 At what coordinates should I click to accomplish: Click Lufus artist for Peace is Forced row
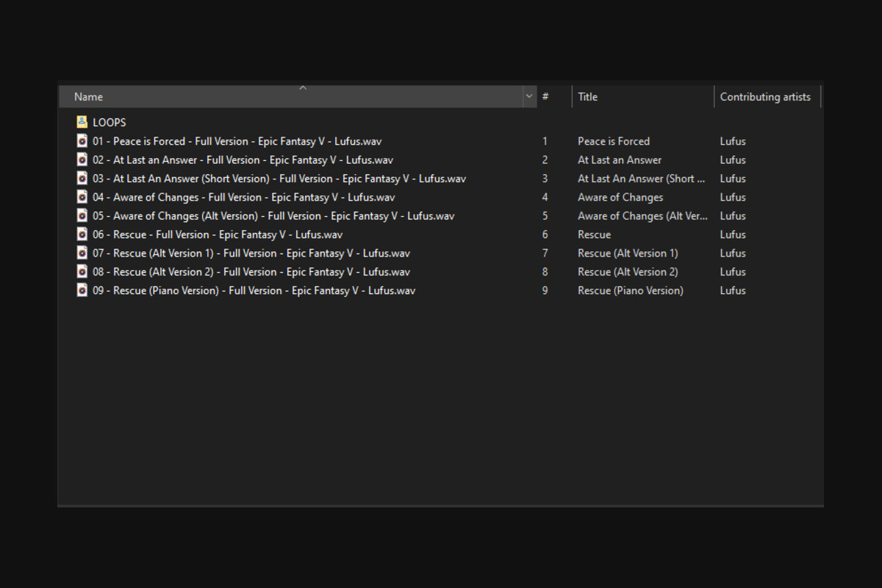point(733,141)
